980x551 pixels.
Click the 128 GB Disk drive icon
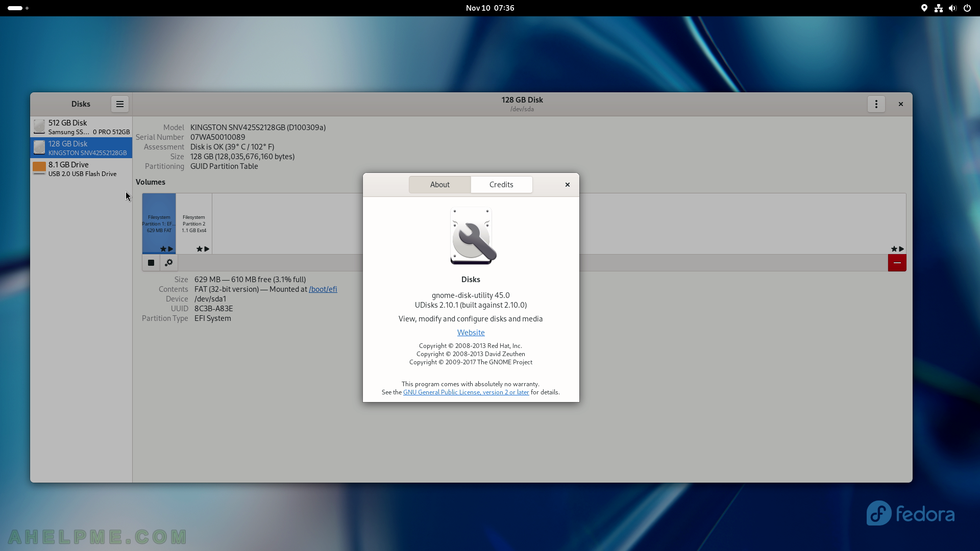click(x=39, y=148)
